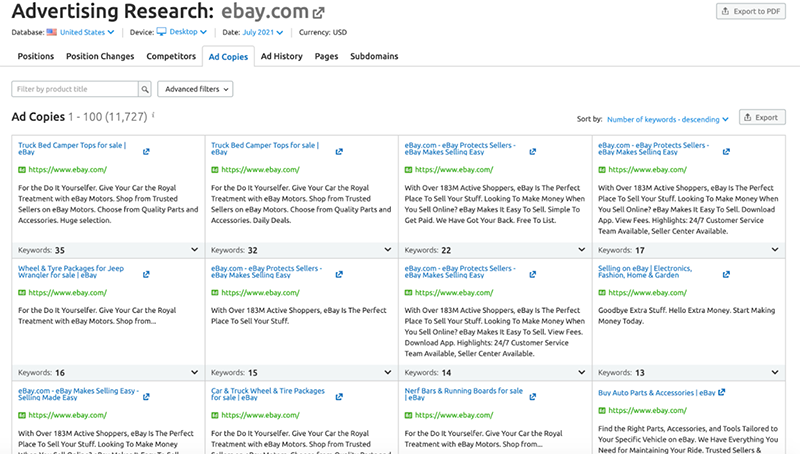The height and width of the screenshot is (454, 800).
Task: Open external link for Car & Truck Wheel ad
Action: (x=339, y=397)
